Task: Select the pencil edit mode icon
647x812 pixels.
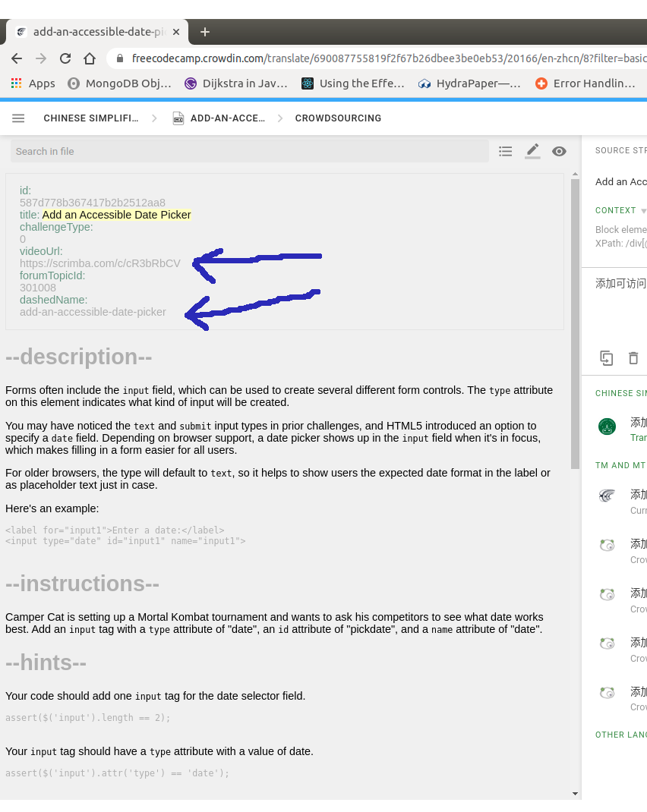Action: [x=532, y=151]
